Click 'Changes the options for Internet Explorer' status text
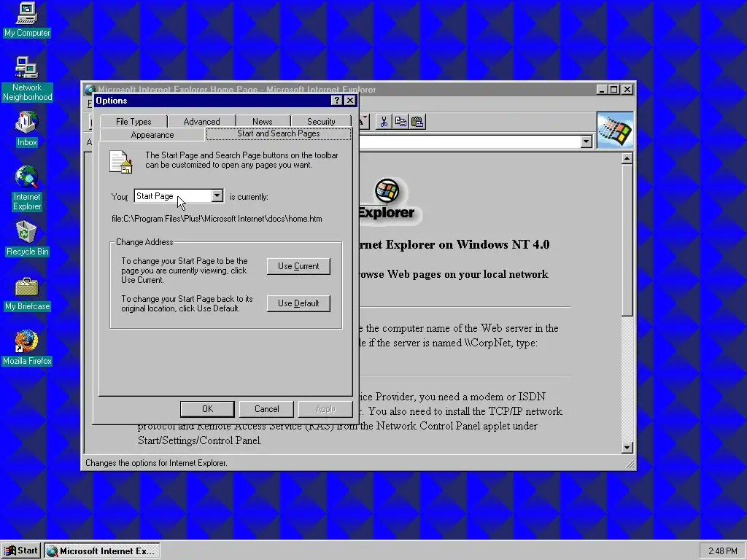This screenshot has width=747, height=560. (x=156, y=463)
